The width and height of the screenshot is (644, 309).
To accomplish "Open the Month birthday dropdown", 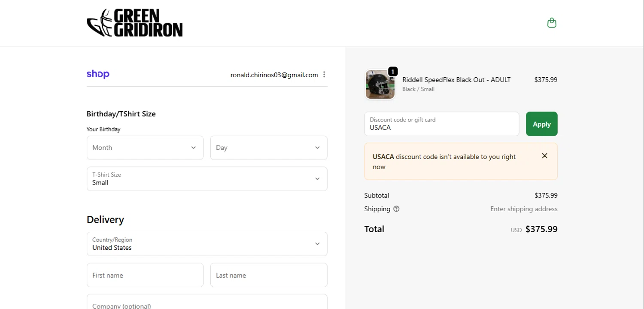I will click(x=145, y=148).
